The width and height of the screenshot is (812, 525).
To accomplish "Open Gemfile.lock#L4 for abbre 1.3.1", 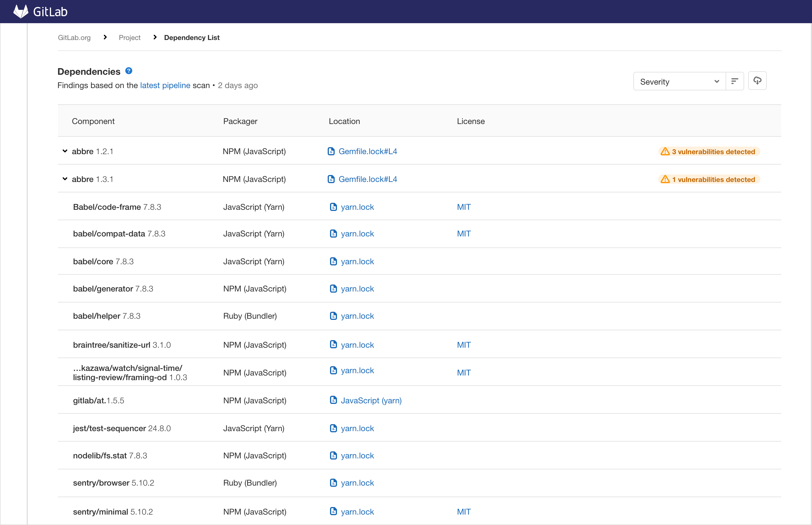I will click(367, 179).
